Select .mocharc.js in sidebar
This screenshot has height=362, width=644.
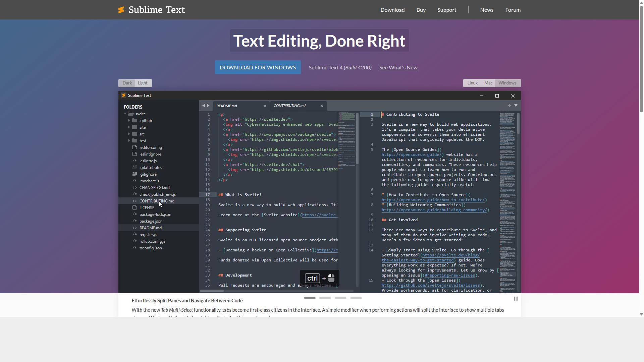(149, 181)
